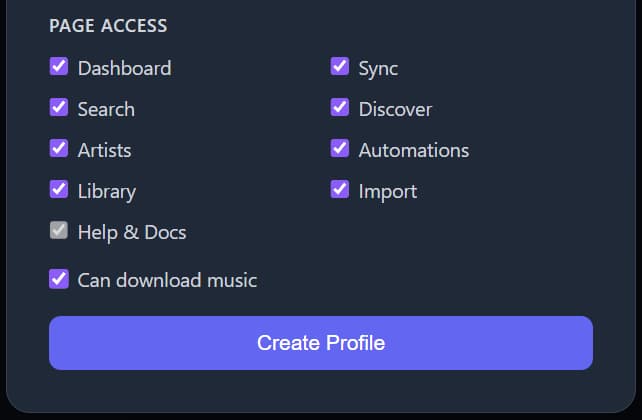Click the Search label text
This screenshot has width=642, height=420.
tap(106, 109)
